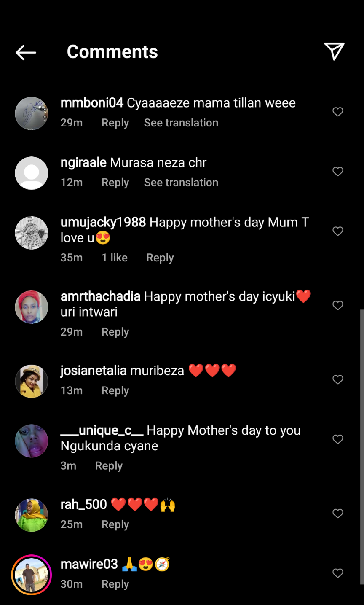This screenshot has width=364, height=605.
Task: Reply to umujacky1988's comment
Action: pos(160,258)
